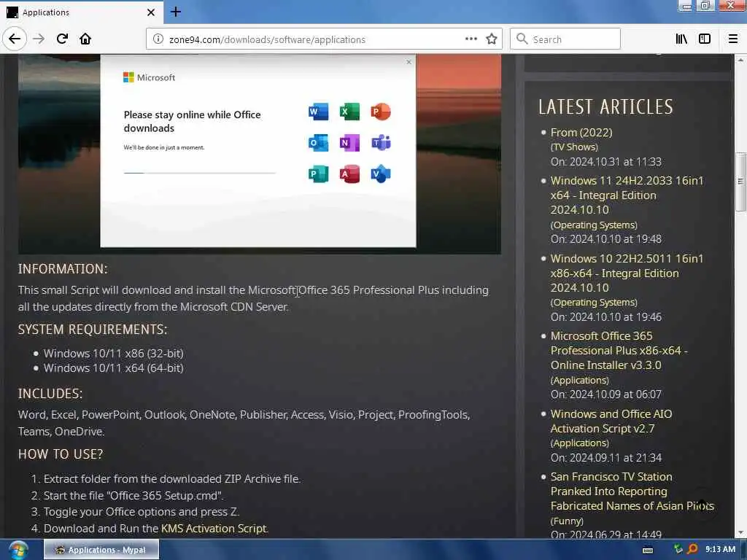This screenshot has width=747, height=560.
Task: Click the scrollbar up arrow
Action: [740, 60]
